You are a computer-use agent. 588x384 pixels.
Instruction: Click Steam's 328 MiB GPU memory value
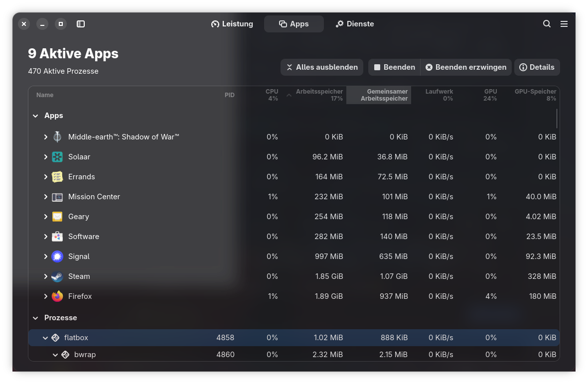[x=542, y=276]
